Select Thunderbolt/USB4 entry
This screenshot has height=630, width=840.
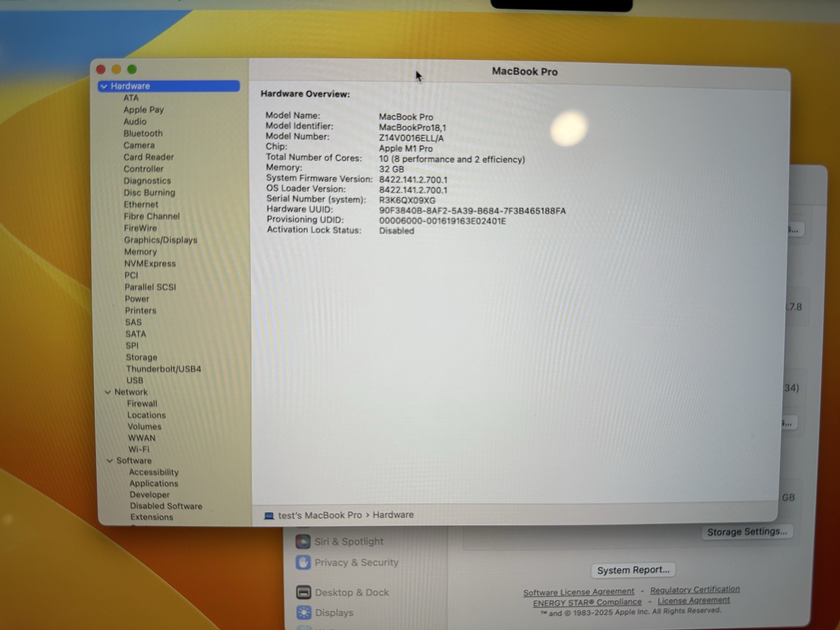pos(163,369)
